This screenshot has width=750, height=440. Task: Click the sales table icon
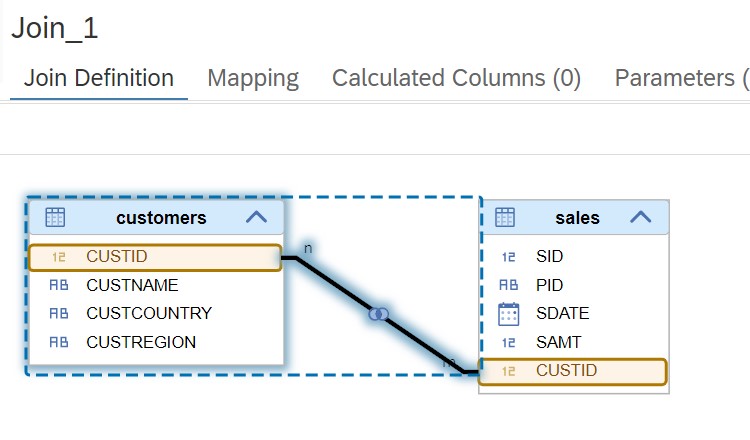(505, 217)
